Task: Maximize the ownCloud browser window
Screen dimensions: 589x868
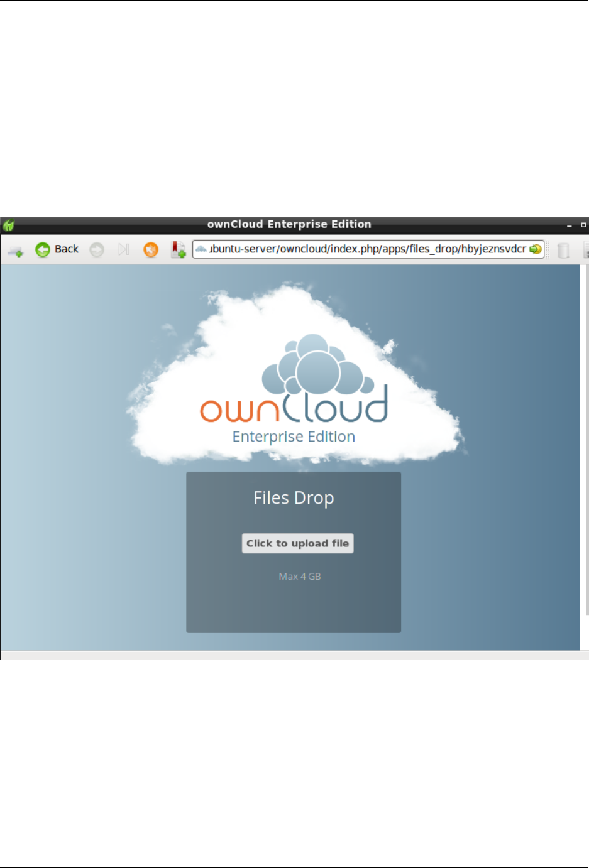Action: [x=583, y=225]
